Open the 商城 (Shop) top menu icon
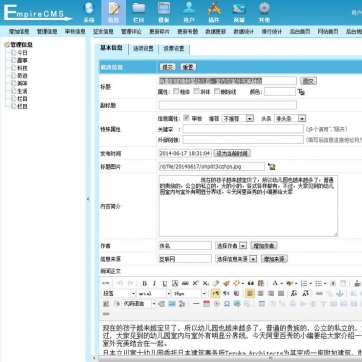This screenshot has height=362, width=362. pos(239,12)
